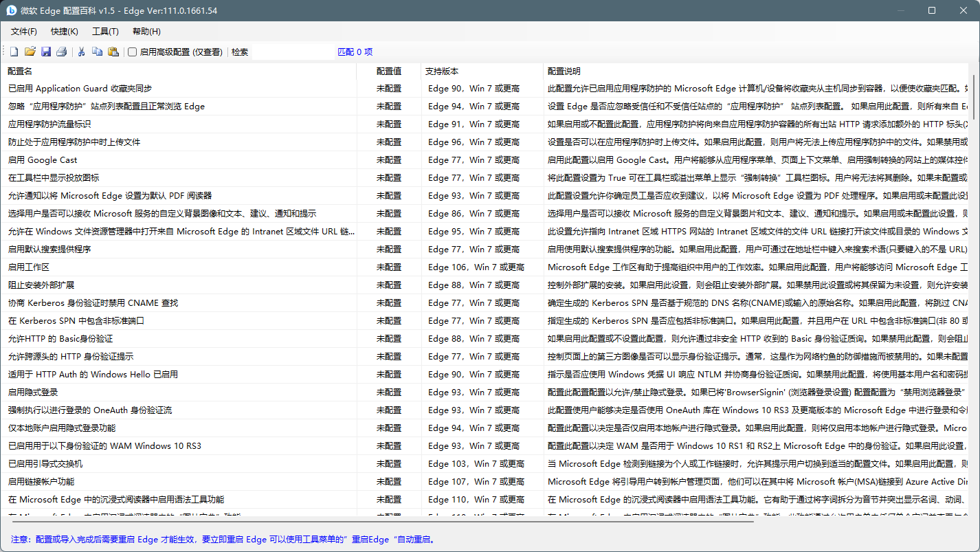This screenshot has height=552, width=980.
Task: Open the 帮助(H) menu
Action: coord(146,32)
